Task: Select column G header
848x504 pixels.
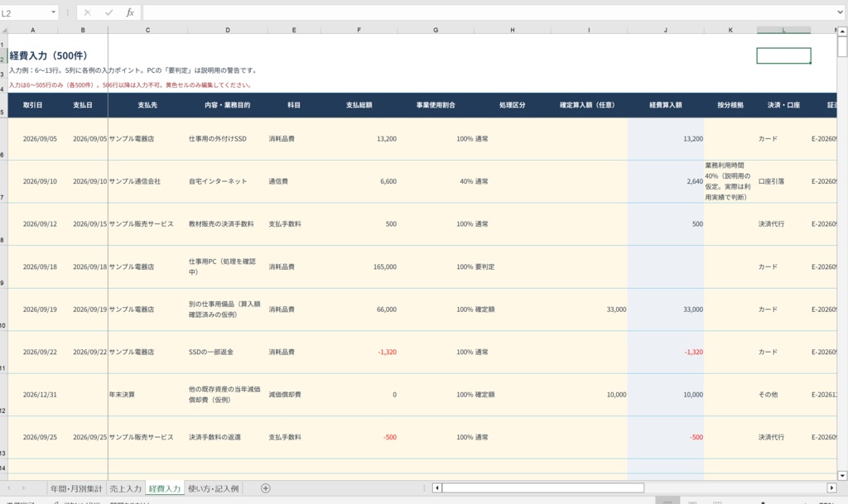Action: point(436,31)
